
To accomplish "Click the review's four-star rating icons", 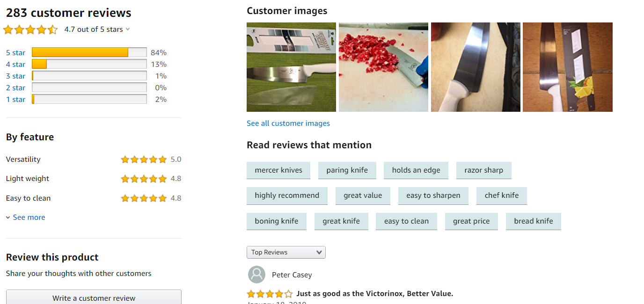I will [x=270, y=294].
